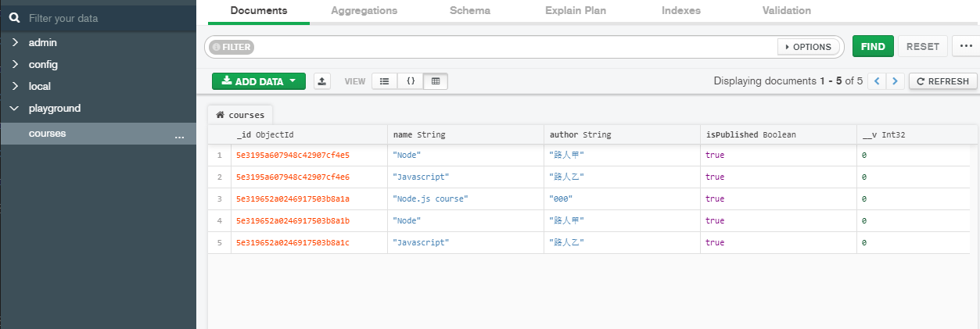Click the search magnifier icon in sidebar
The image size is (980, 329).
pyautogui.click(x=14, y=17)
